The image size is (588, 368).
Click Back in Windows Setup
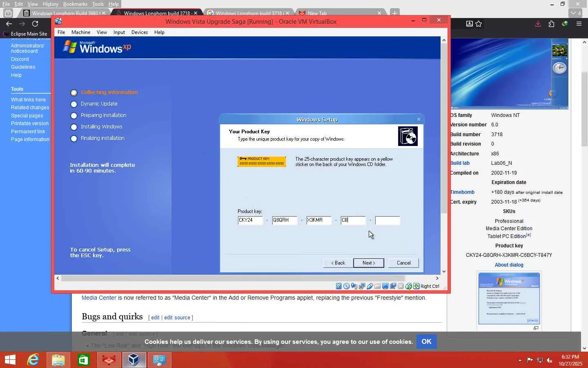338,263
